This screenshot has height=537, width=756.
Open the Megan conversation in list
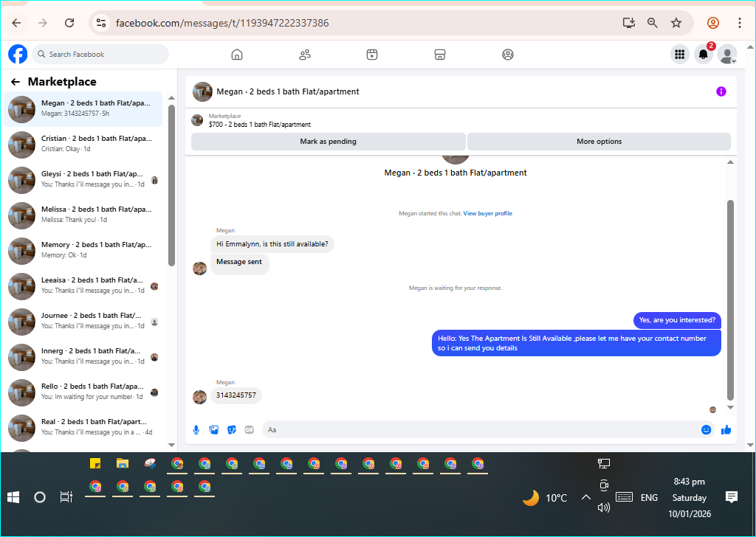click(x=83, y=109)
